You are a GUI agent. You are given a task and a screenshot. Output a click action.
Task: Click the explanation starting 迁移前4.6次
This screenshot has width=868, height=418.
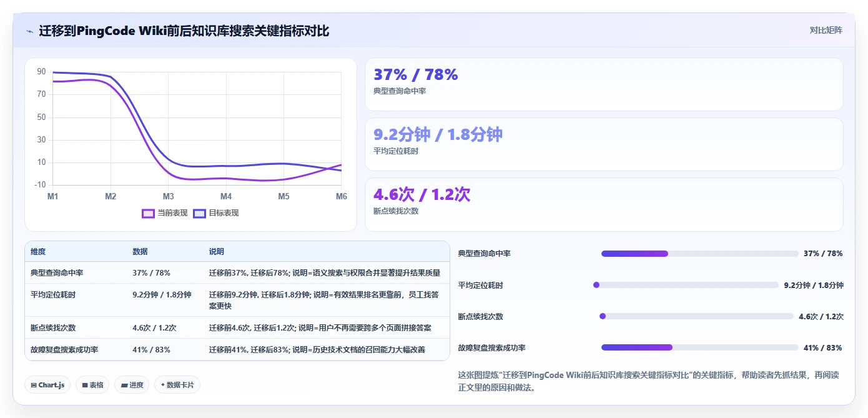[x=320, y=328]
